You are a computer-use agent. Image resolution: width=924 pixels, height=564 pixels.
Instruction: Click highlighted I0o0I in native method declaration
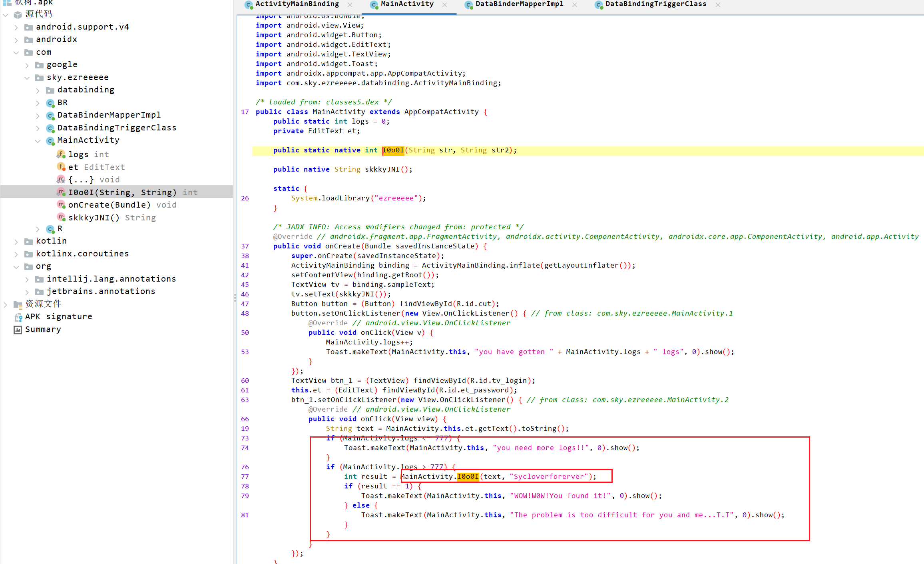393,150
